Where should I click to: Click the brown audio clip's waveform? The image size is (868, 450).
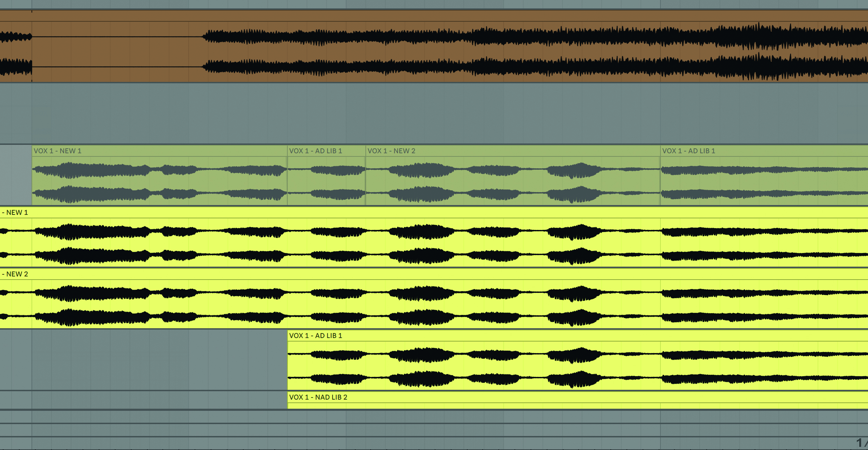pyautogui.click(x=434, y=52)
